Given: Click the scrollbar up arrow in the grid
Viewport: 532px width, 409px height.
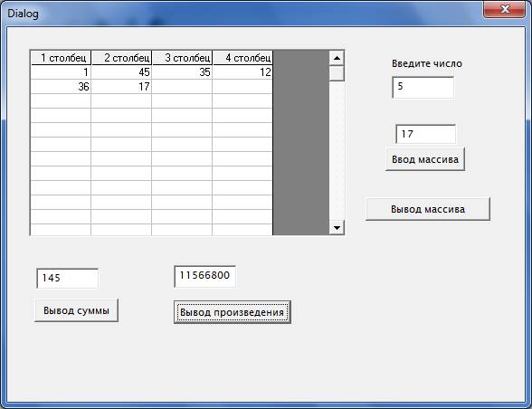Looking at the screenshot, I should [x=337, y=58].
